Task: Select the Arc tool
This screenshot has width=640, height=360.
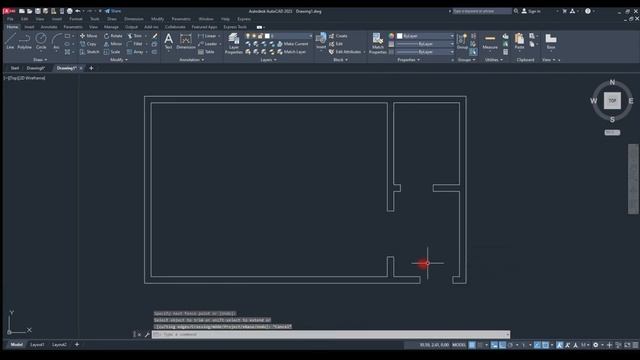Action: pos(56,41)
